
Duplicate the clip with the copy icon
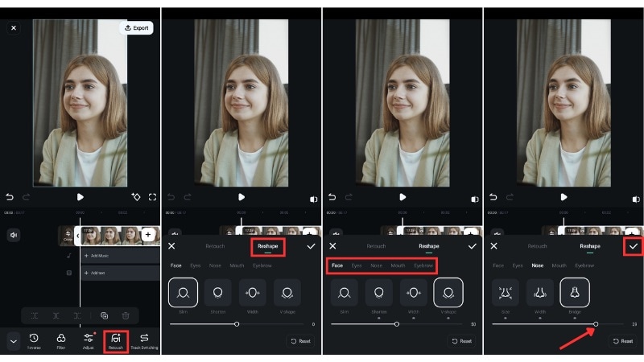(105, 315)
